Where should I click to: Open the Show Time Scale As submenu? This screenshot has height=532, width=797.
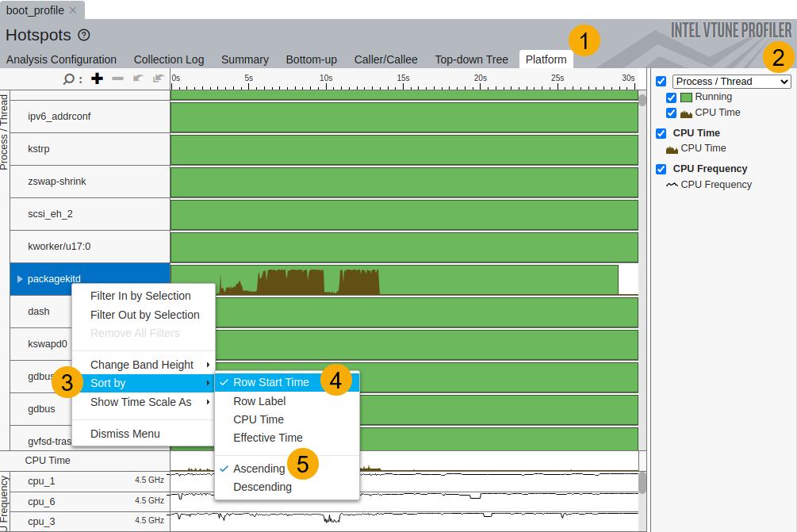(x=143, y=402)
